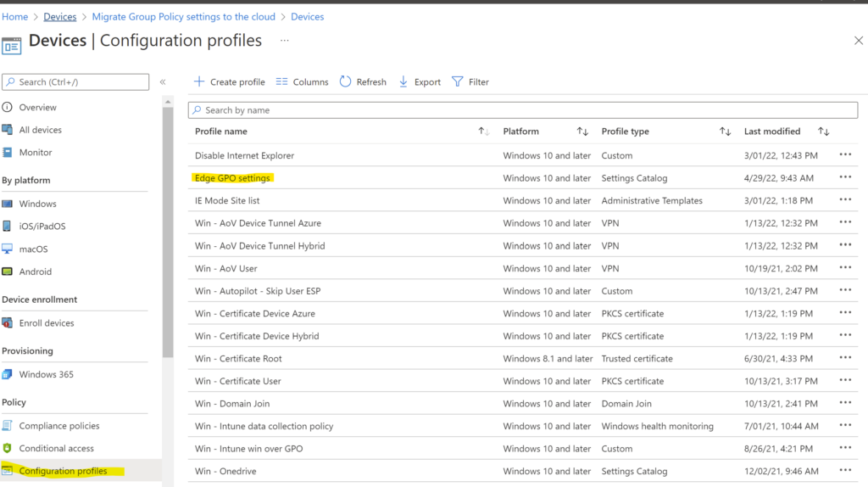Image resolution: width=868 pixels, height=487 pixels.
Task: Click '4/29/22, 9:43 AM' date cell
Action: click(x=779, y=178)
